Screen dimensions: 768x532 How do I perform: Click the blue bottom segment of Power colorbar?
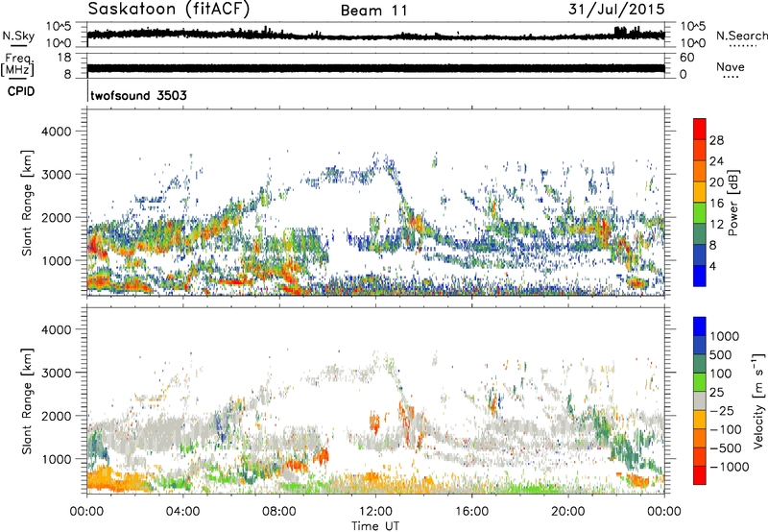click(700, 276)
